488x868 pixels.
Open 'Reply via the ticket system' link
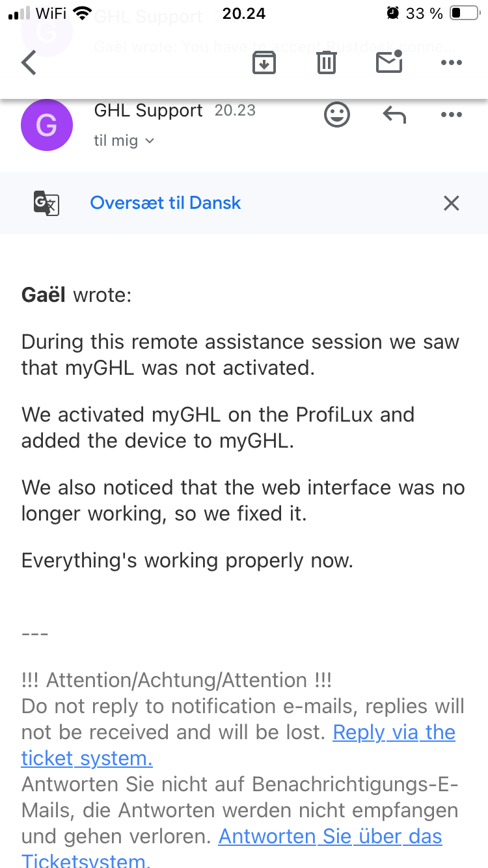(394, 733)
